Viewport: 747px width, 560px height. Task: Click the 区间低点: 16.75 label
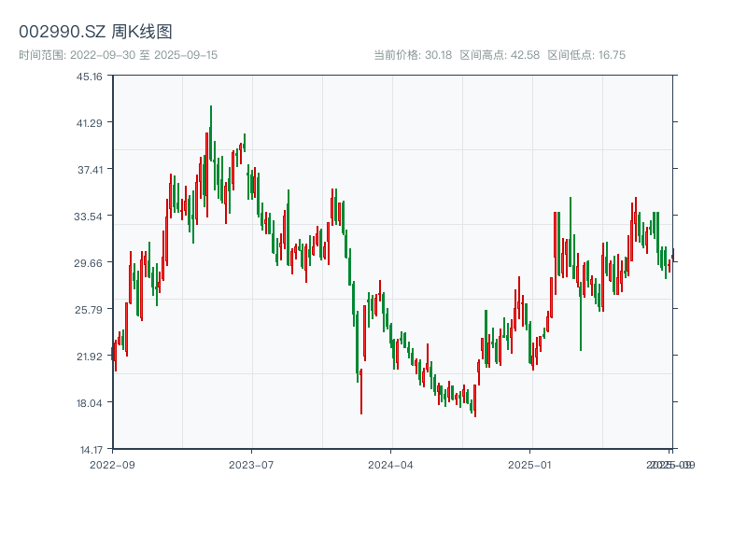point(586,55)
